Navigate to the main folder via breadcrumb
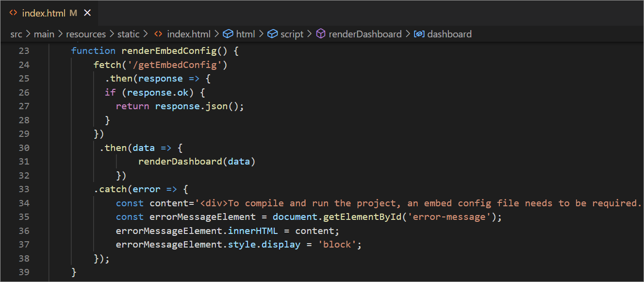This screenshot has width=644, height=282. 44,34
